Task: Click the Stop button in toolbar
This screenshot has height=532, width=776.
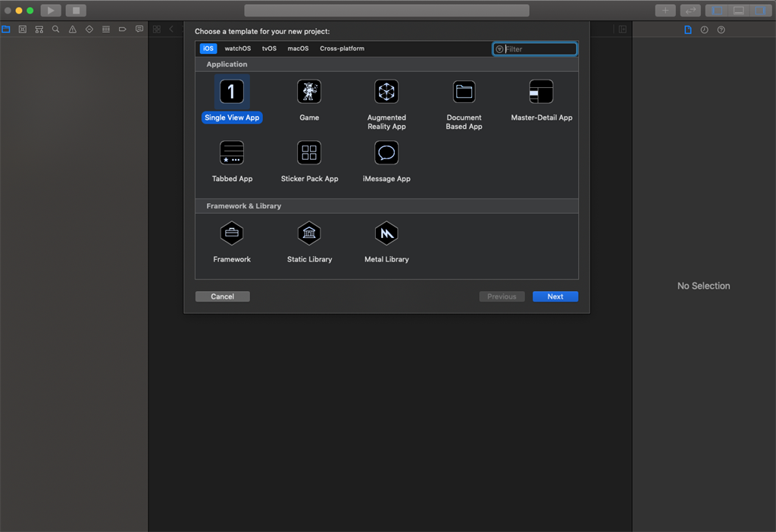Action: click(76, 11)
